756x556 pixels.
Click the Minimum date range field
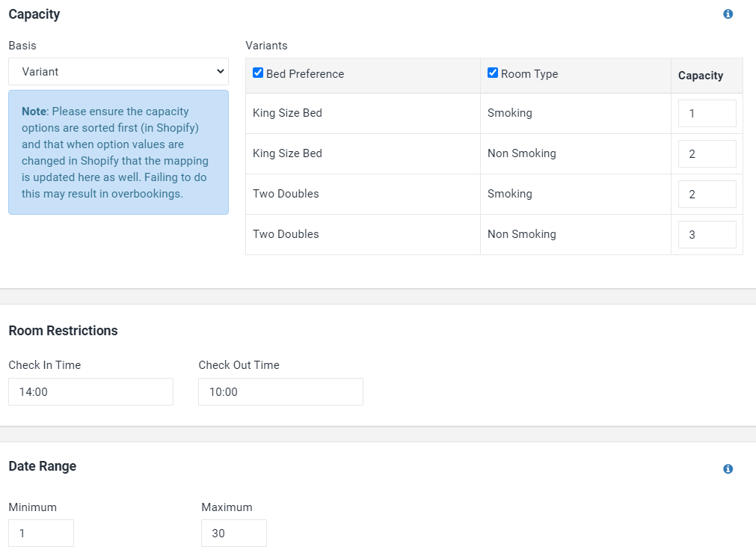pyautogui.click(x=41, y=533)
